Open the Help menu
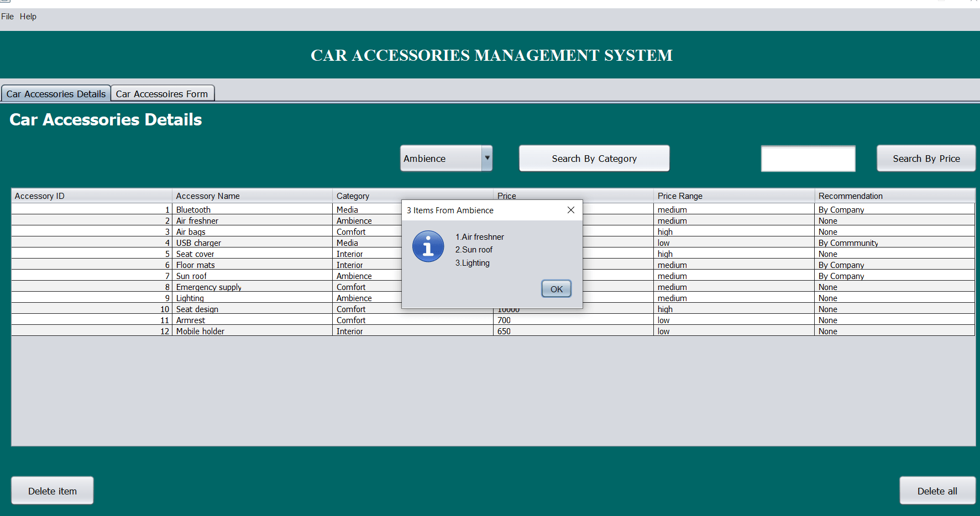The height and width of the screenshot is (516, 980). (28, 17)
